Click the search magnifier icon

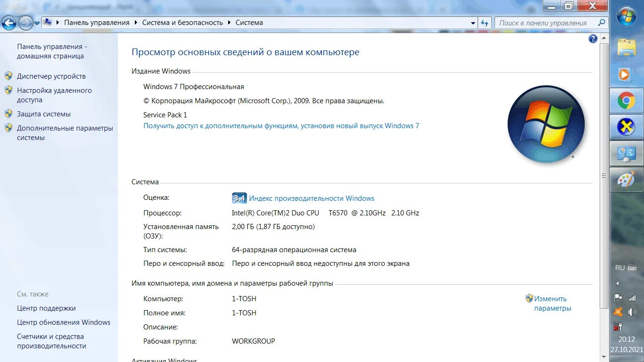(602, 23)
